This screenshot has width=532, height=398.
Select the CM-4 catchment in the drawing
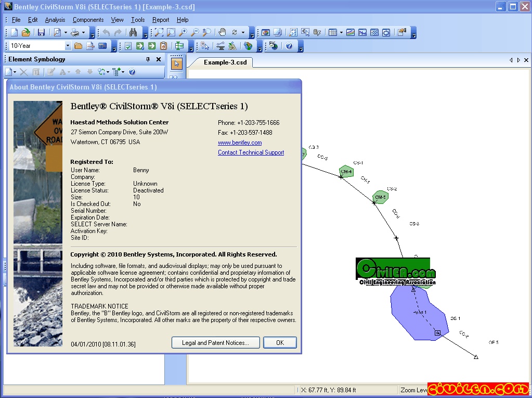pyautogui.click(x=346, y=171)
